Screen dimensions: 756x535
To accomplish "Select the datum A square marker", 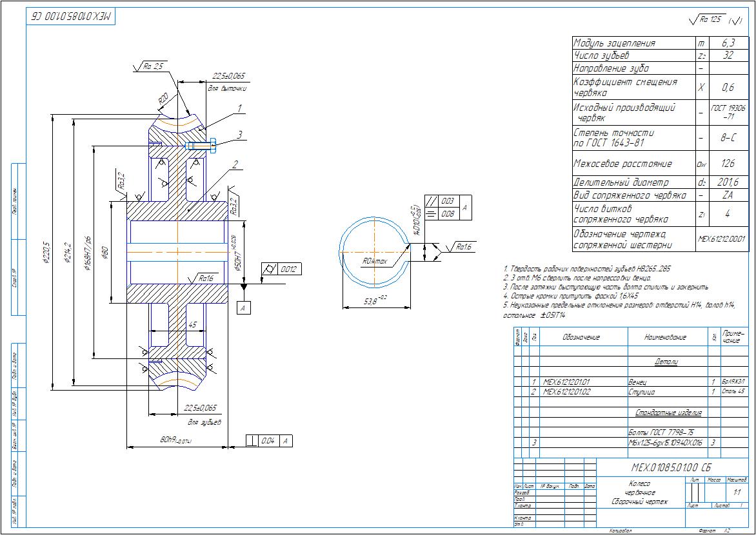I will pyautogui.click(x=243, y=309).
